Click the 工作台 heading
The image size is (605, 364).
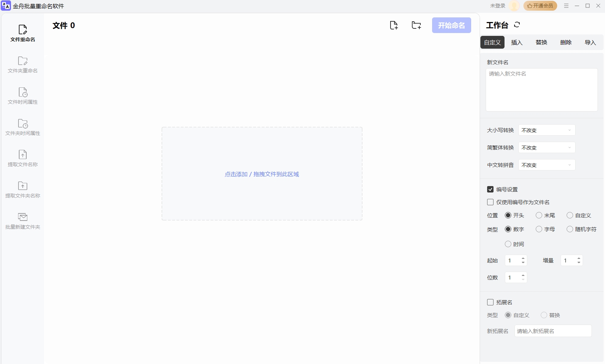click(x=497, y=25)
